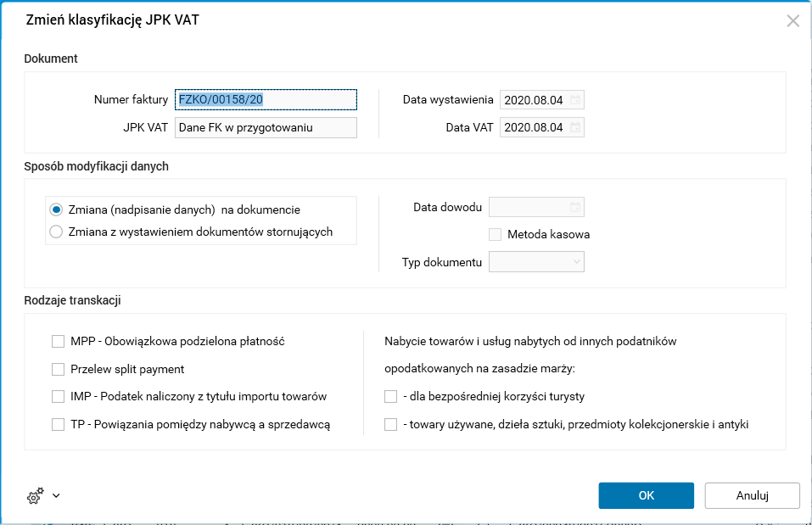Open calendar picker for Data VAT
This screenshot has height=525, width=812.
[575, 128]
